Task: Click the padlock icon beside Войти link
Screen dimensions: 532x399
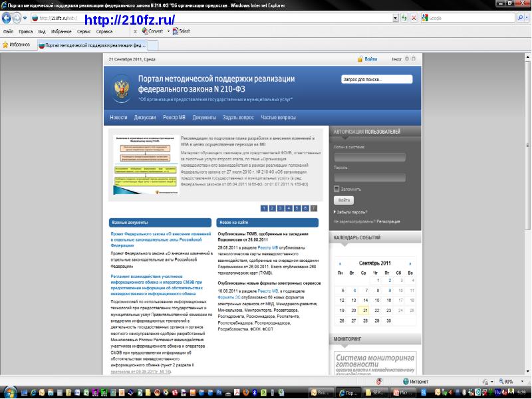Action: coord(360,59)
